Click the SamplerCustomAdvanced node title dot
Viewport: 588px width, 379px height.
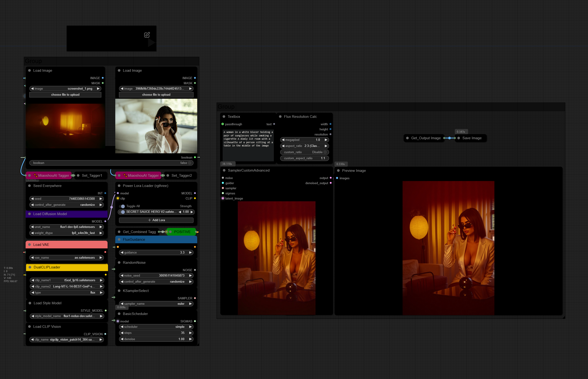(x=224, y=170)
